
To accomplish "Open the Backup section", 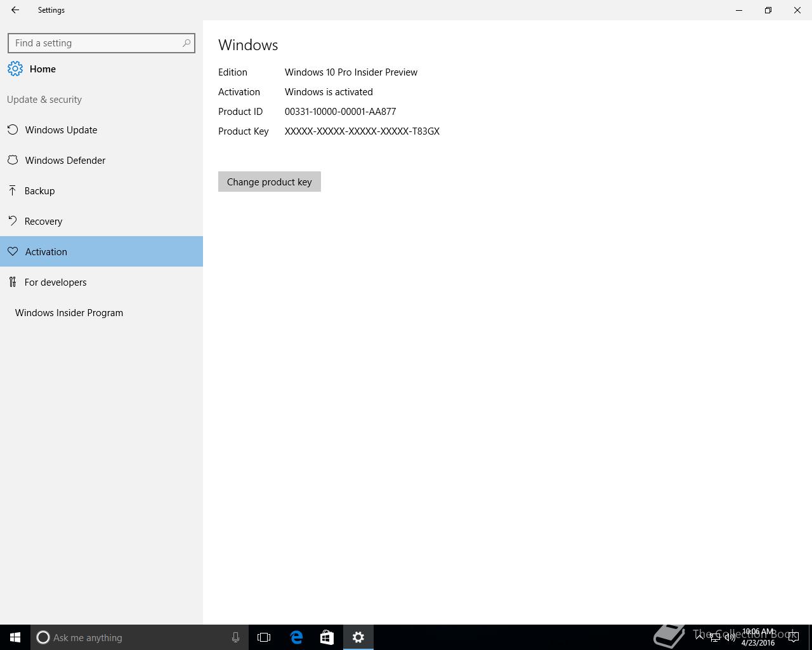I will (x=101, y=190).
